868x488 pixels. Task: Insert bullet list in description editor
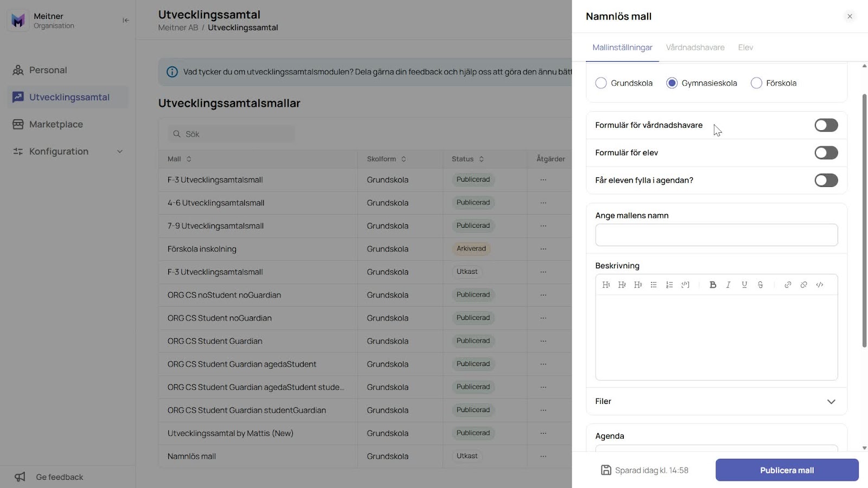654,285
